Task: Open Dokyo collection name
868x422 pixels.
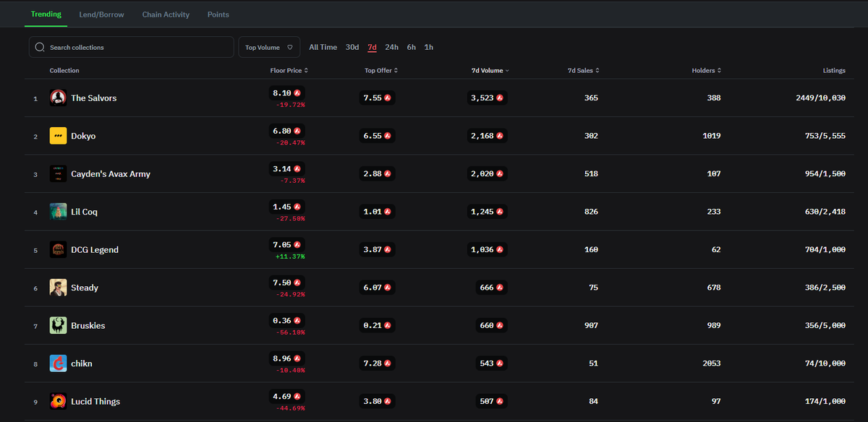Action: point(83,136)
